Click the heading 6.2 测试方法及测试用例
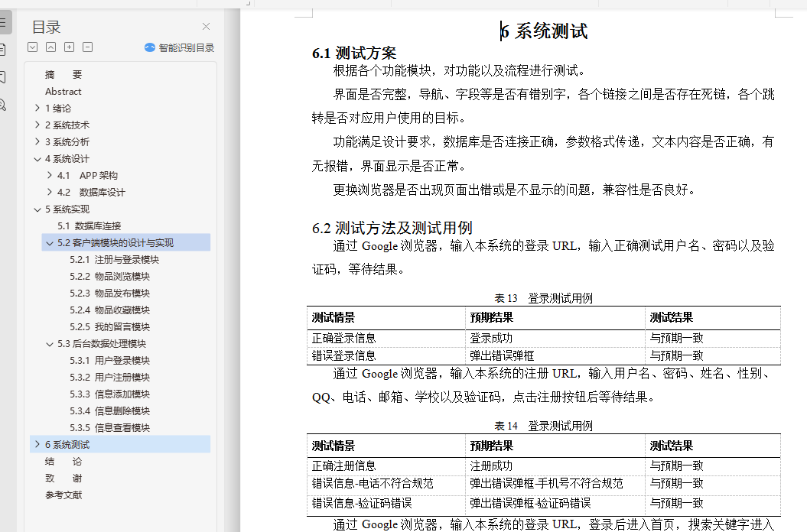This screenshot has width=807, height=532. [x=392, y=228]
